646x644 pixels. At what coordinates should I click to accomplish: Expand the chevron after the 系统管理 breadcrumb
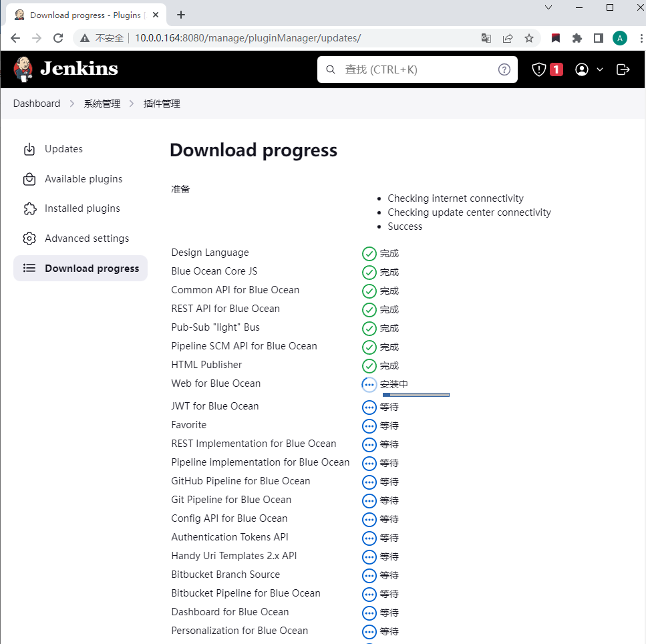132,104
